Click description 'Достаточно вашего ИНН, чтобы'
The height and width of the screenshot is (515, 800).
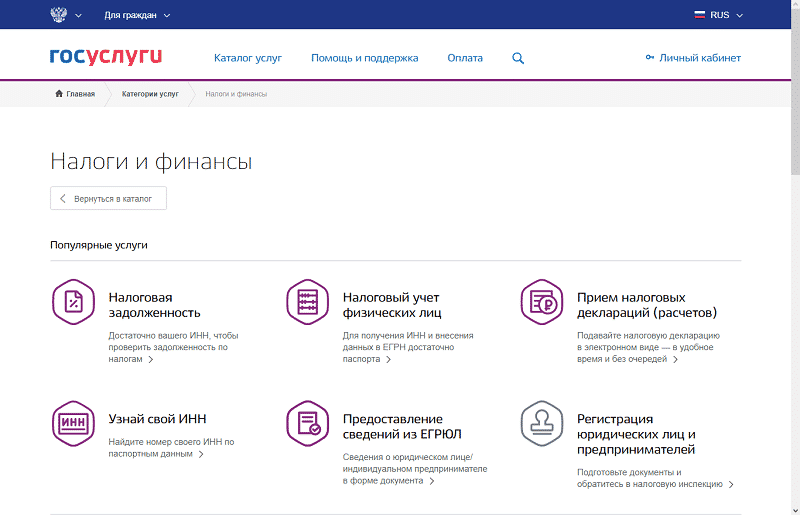[x=173, y=335]
